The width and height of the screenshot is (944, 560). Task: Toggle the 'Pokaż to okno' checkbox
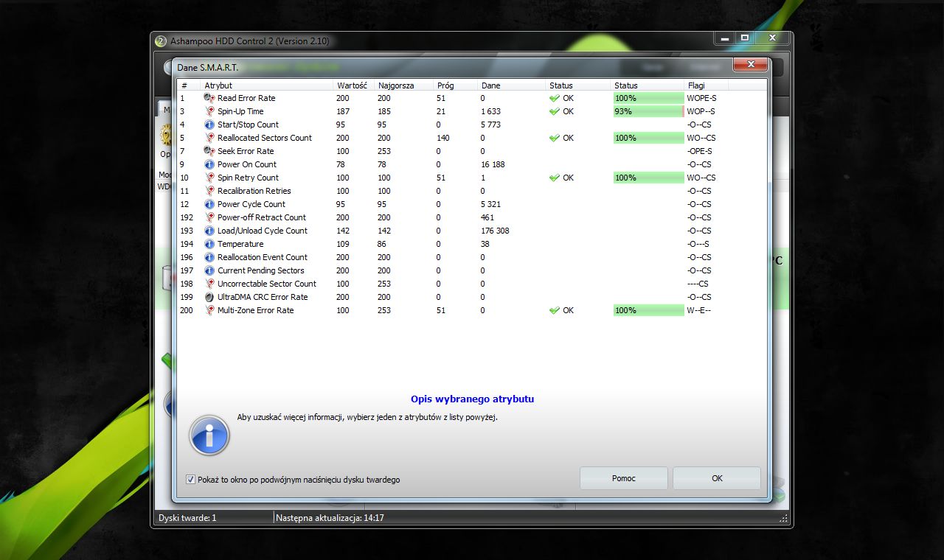191,480
